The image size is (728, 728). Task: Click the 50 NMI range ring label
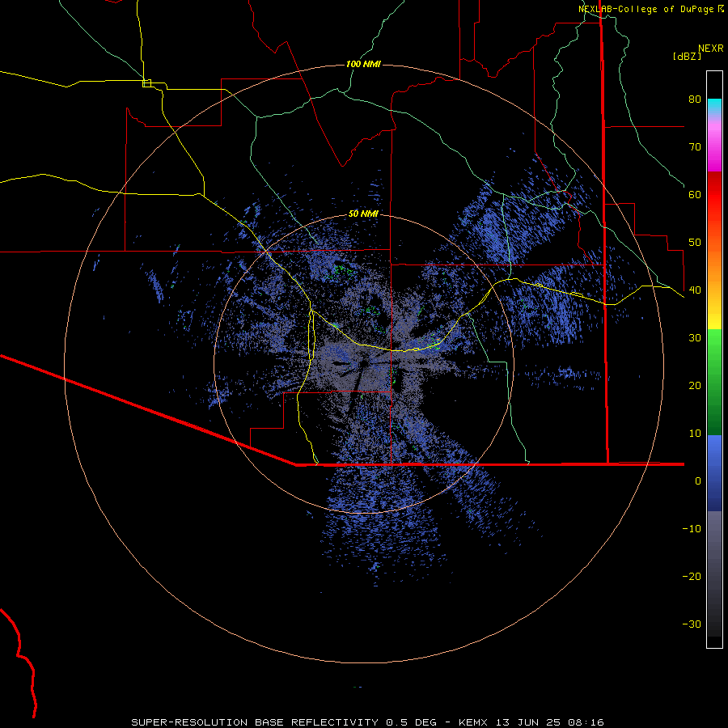pyautogui.click(x=363, y=214)
